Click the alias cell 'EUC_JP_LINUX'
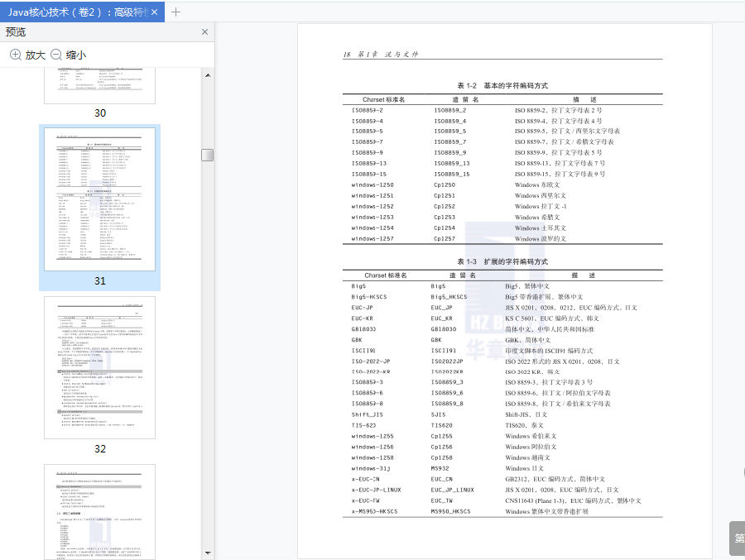745x560 pixels. pyautogui.click(x=452, y=491)
